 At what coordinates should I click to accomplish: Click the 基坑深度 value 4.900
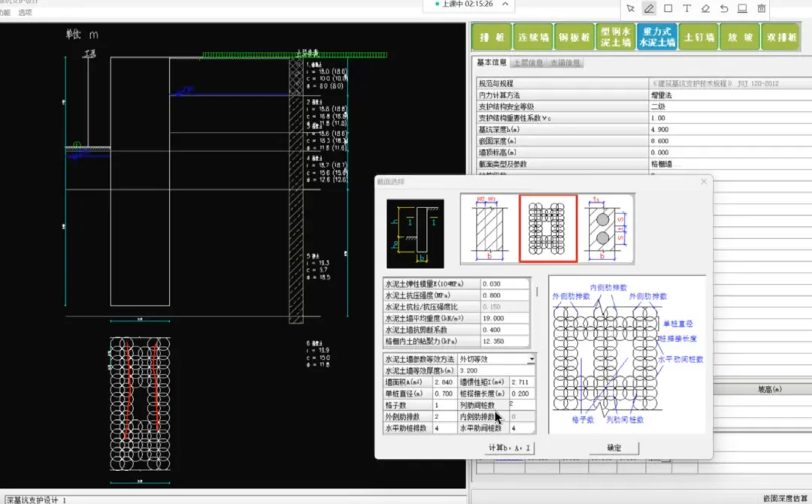point(730,130)
